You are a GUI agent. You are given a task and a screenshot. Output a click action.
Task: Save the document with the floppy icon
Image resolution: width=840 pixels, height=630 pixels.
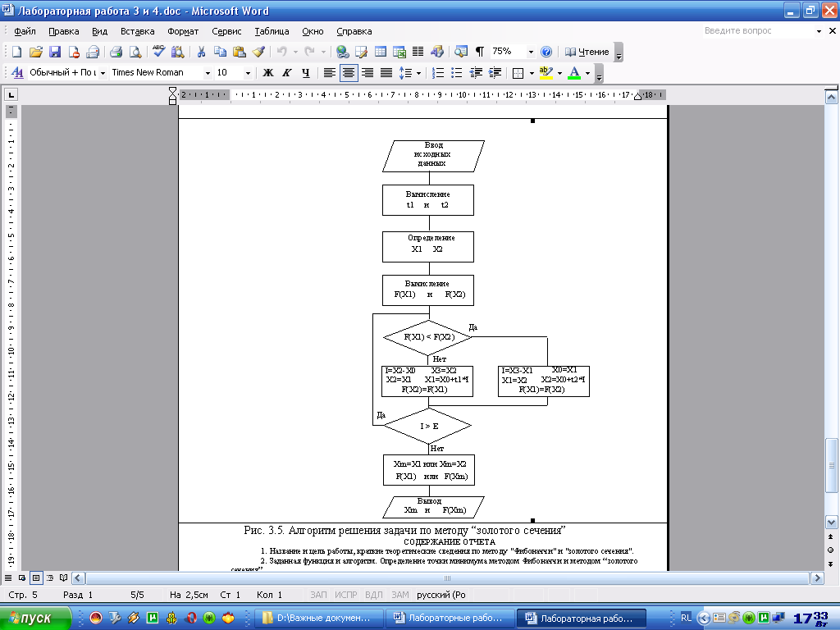(x=55, y=52)
